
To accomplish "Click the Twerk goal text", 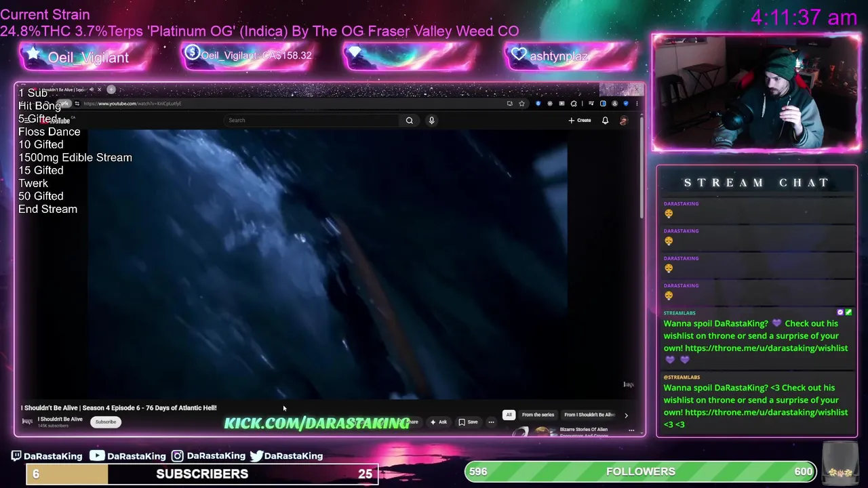I will point(33,183).
